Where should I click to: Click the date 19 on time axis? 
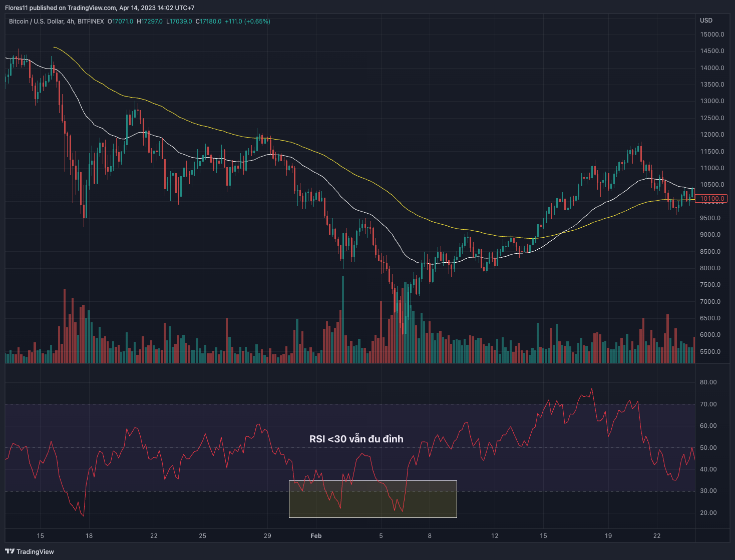608,536
